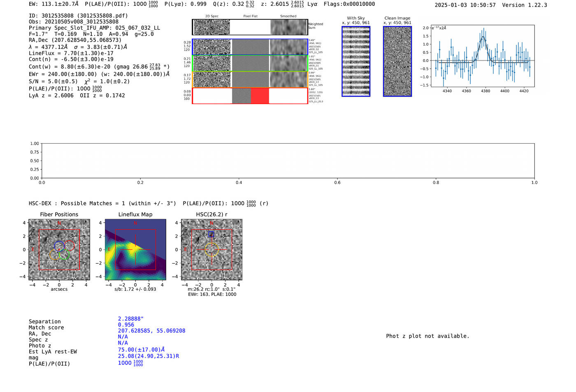This screenshot has height=392, width=576.
Task: Select the green-bordered fiber spectrum row
Action: (250, 63)
